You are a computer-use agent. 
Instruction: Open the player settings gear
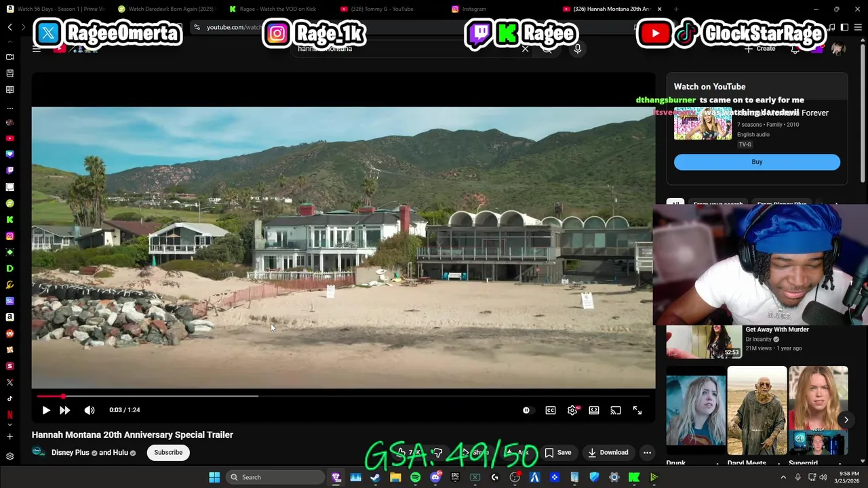click(x=572, y=410)
